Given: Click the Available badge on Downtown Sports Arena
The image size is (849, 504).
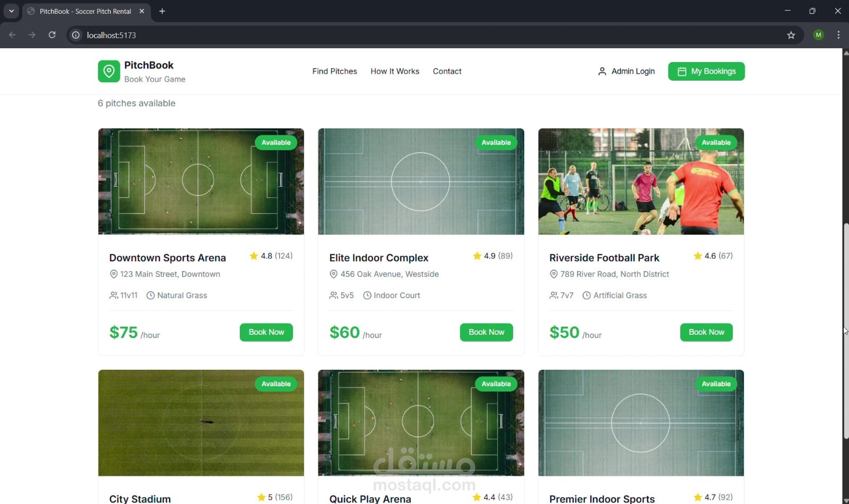Looking at the screenshot, I should point(276,143).
